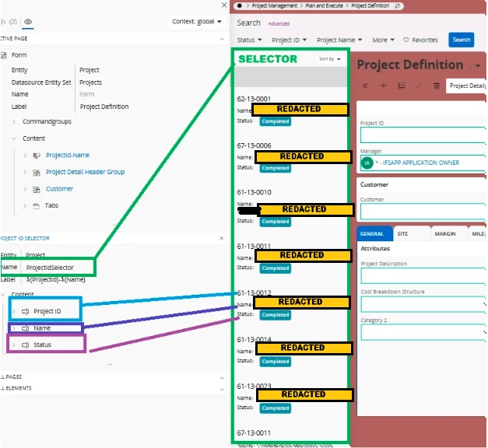Toggle the eye preview icon in designer toolbar

point(28,22)
